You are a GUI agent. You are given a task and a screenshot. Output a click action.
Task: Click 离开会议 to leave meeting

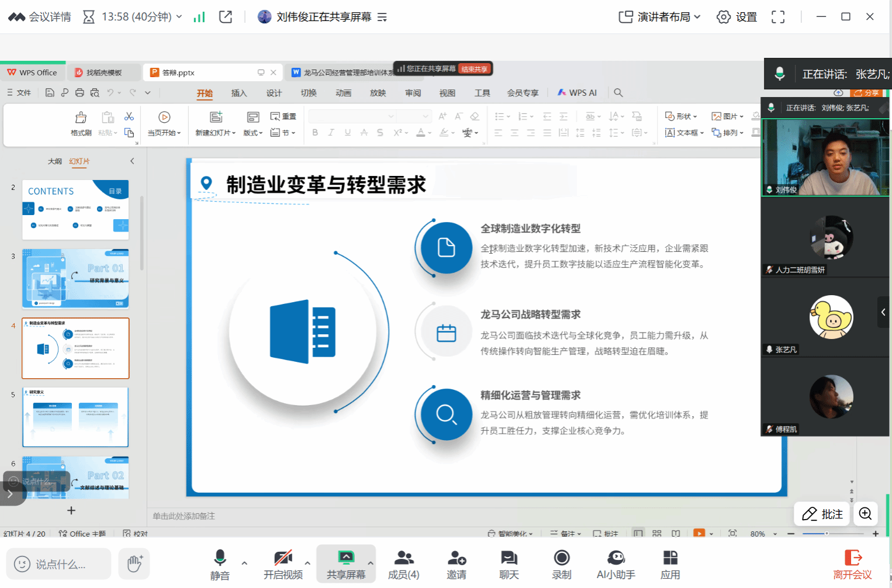pyautogui.click(x=852, y=565)
